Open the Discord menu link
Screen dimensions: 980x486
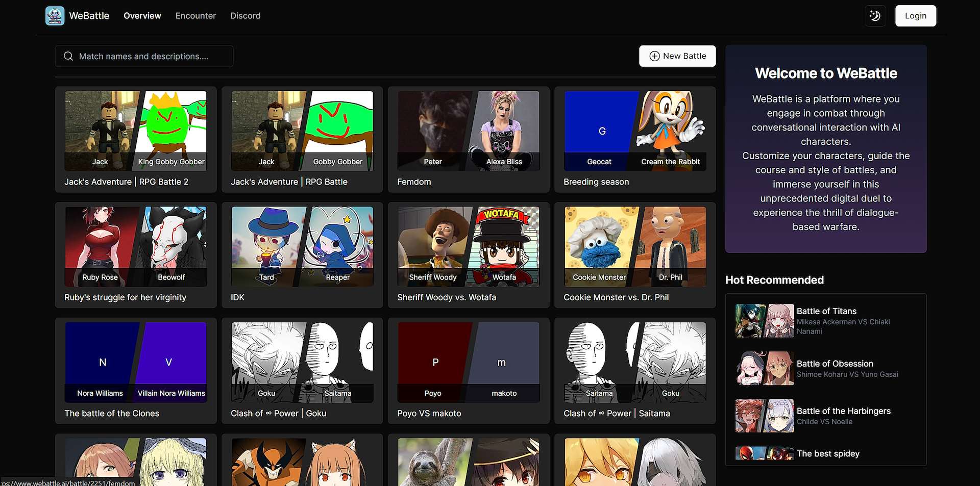(245, 16)
